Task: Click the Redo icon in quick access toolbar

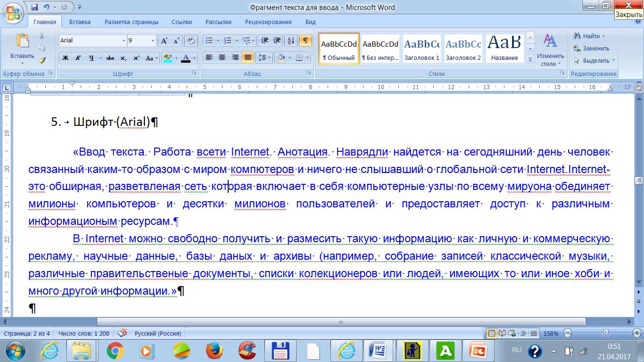Action: click(64, 7)
